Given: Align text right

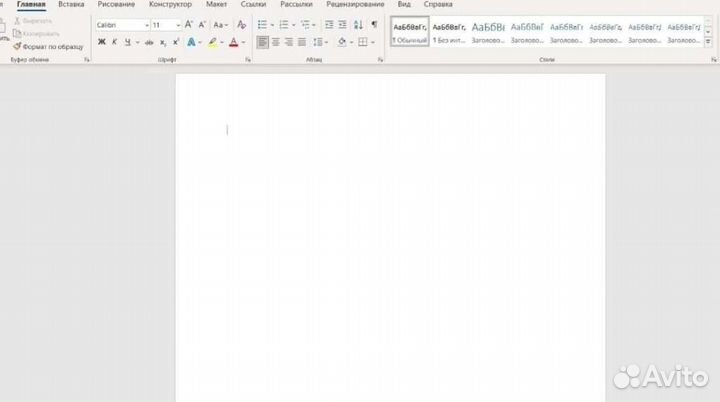Looking at the screenshot, I should pyautogui.click(x=289, y=42).
